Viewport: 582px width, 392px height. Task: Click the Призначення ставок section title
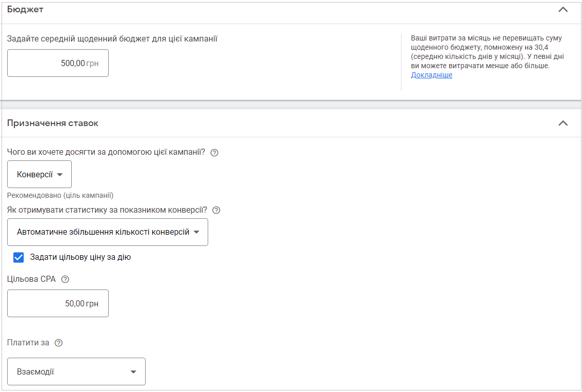pyautogui.click(x=53, y=123)
